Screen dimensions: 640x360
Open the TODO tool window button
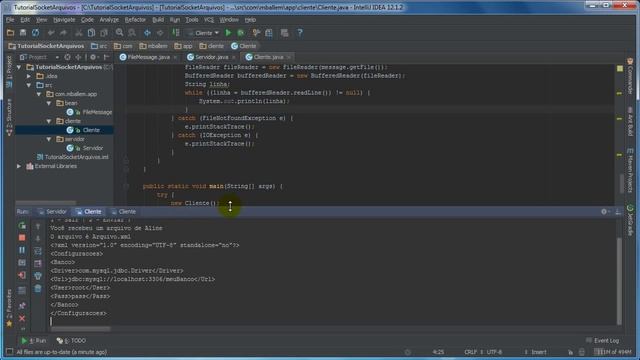pyautogui.click(x=71, y=340)
